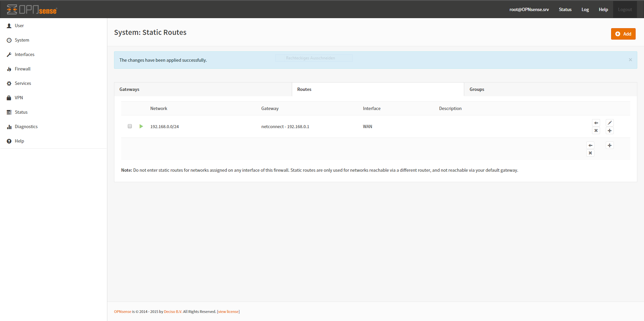Click the Gateway column header
Image resolution: width=644 pixels, height=321 pixels.
point(270,108)
